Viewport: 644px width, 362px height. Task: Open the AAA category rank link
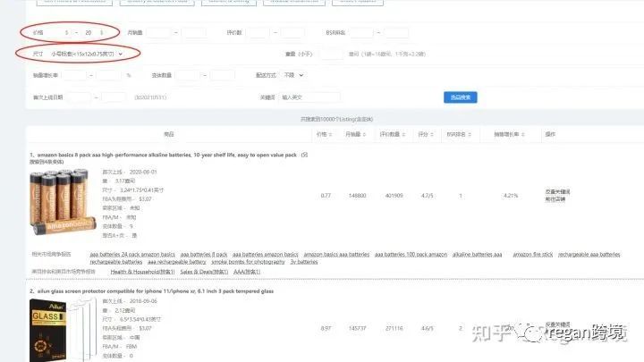247,272
